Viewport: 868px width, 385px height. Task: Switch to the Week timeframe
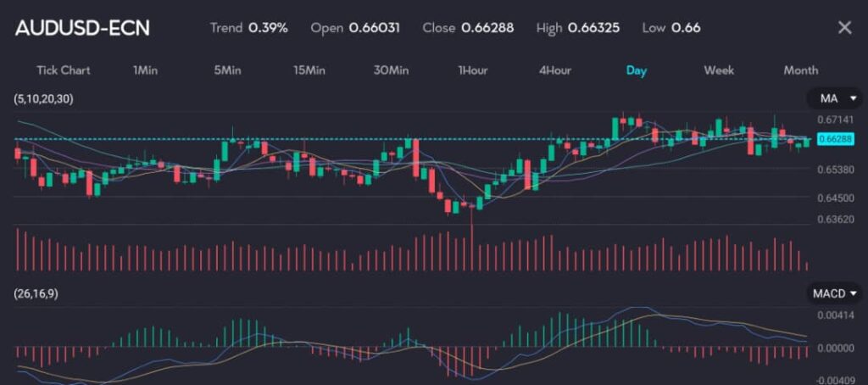point(719,70)
